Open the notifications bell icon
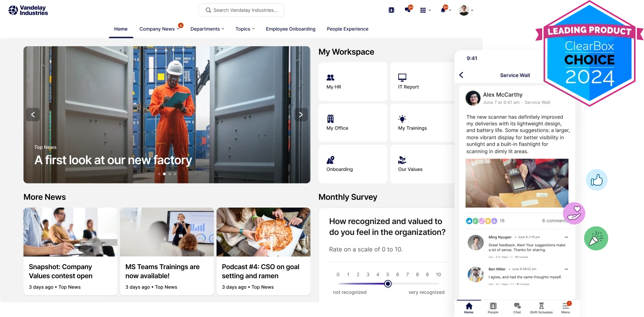 point(443,10)
